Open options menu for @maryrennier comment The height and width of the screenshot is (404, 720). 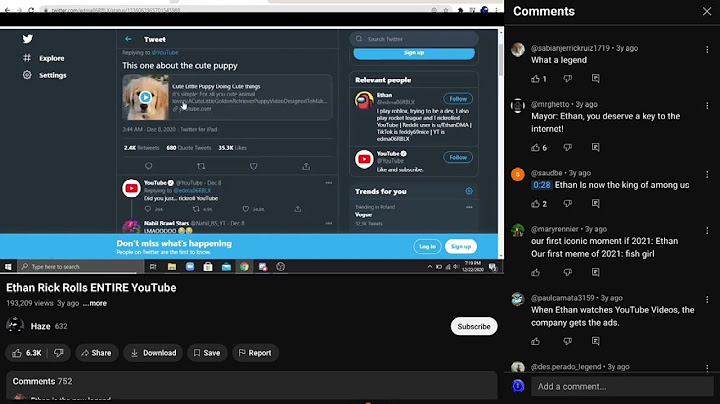pyautogui.click(x=707, y=230)
